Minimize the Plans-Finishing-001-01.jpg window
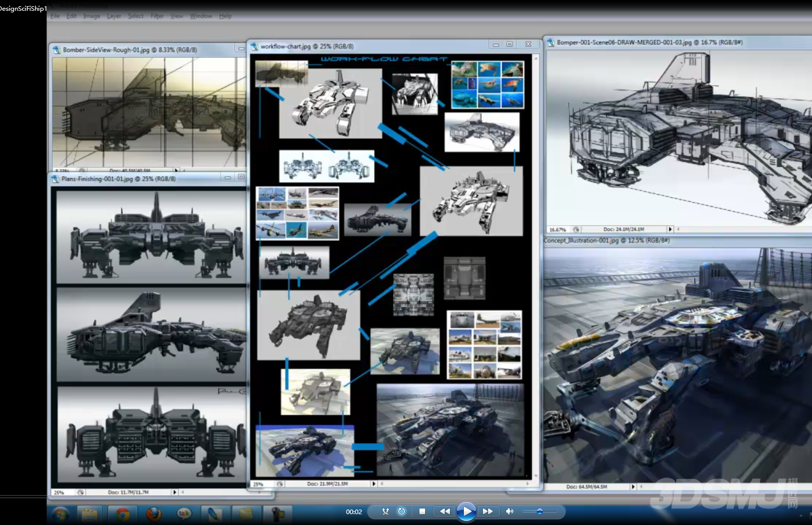 click(227, 178)
